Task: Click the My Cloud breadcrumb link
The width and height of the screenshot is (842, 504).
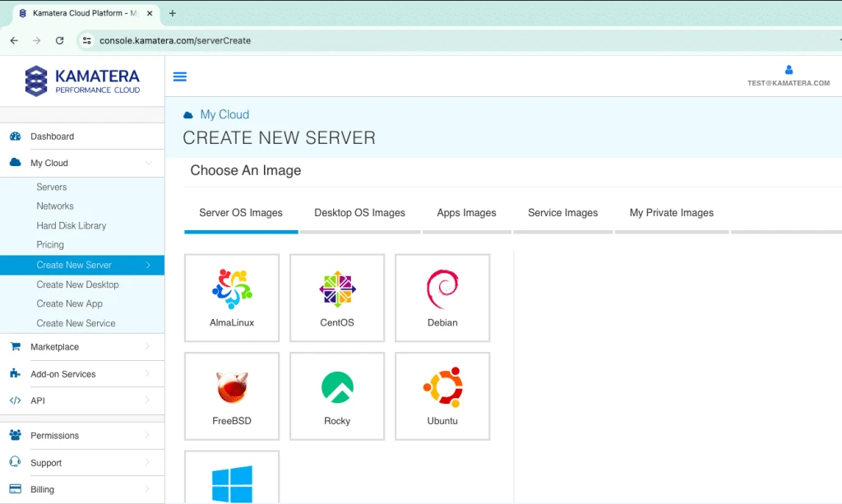Action: pos(224,114)
